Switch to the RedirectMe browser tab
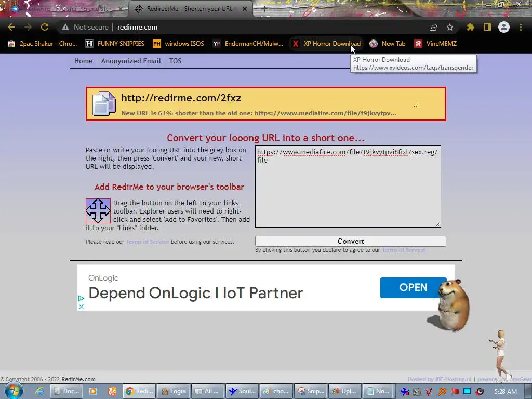Image resolution: width=532 pixels, height=399 pixels. (x=190, y=9)
